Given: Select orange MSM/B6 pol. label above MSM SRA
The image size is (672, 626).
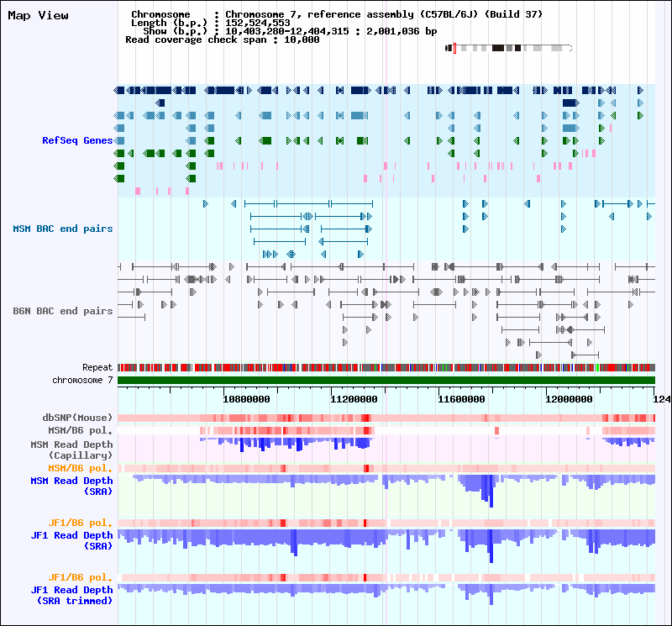Looking at the screenshot, I should coord(80,468).
